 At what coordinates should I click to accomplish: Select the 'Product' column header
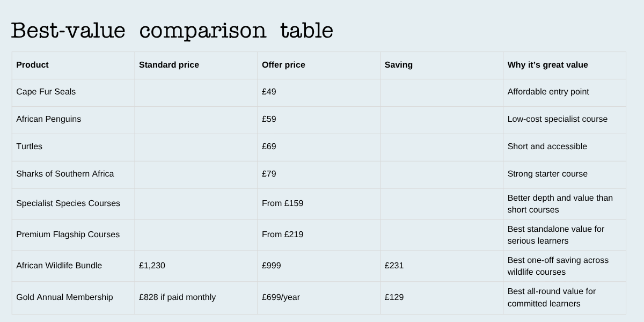click(32, 65)
